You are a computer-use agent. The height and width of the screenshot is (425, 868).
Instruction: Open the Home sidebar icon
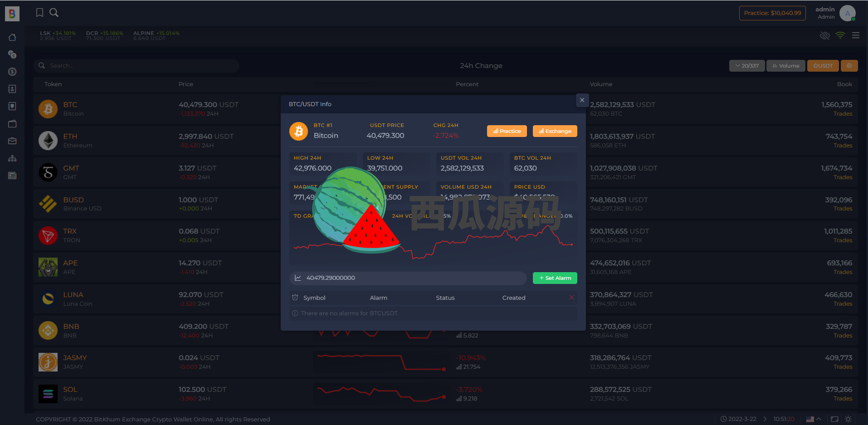tap(12, 37)
